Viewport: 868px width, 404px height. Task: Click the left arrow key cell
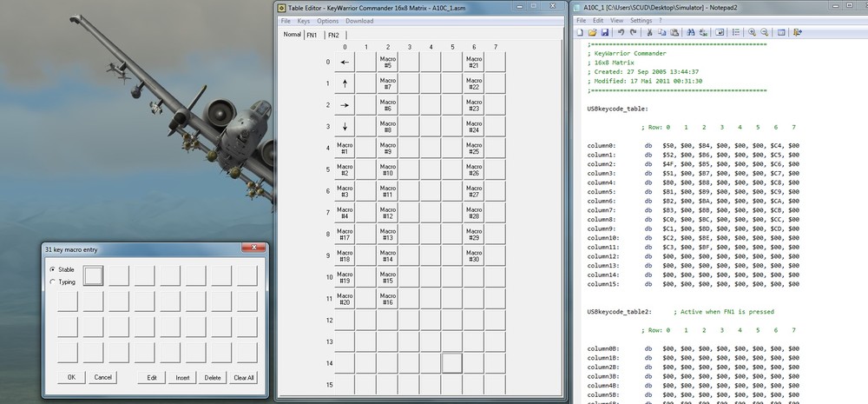click(x=345, y=63)
